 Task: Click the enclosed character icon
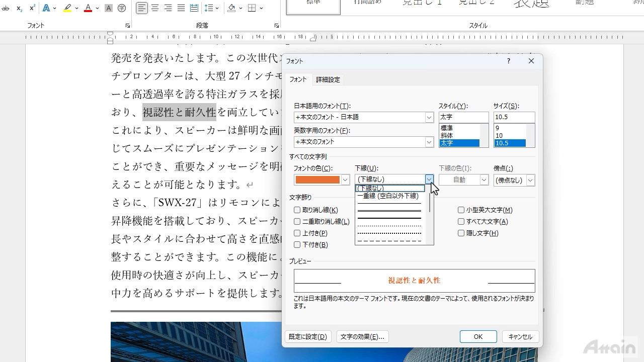tap(122, 8)
